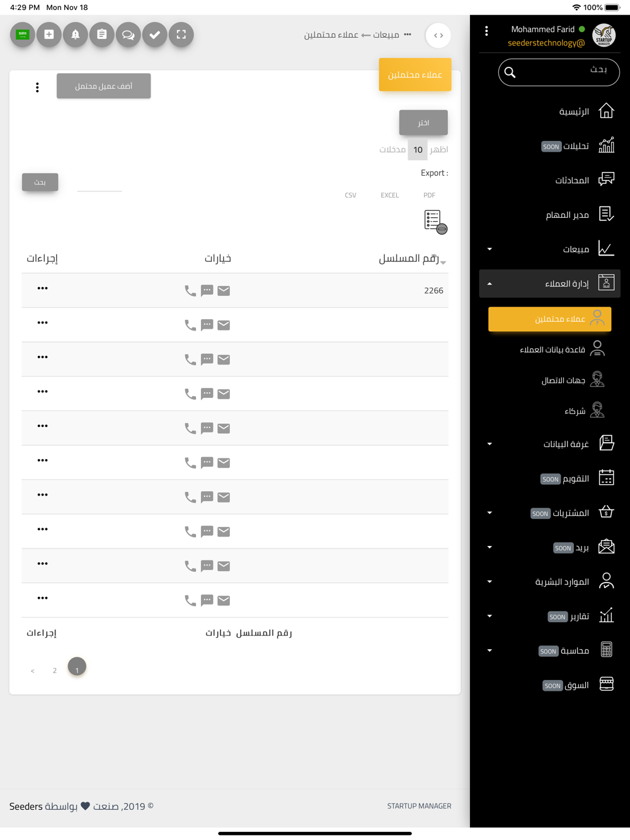Expand the المشتريات purchases menu arrow
Image resolution: width=630 pixels, height=840 pixels.
[490, 513]
